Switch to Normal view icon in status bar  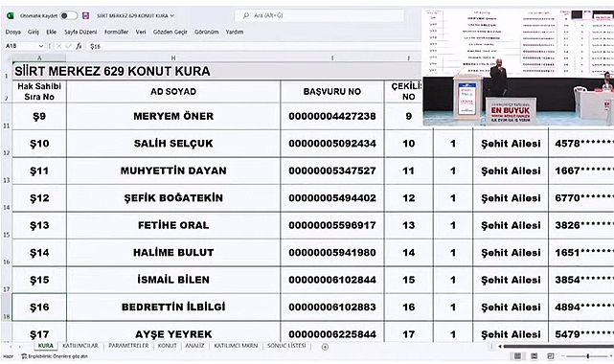[517, 356]
